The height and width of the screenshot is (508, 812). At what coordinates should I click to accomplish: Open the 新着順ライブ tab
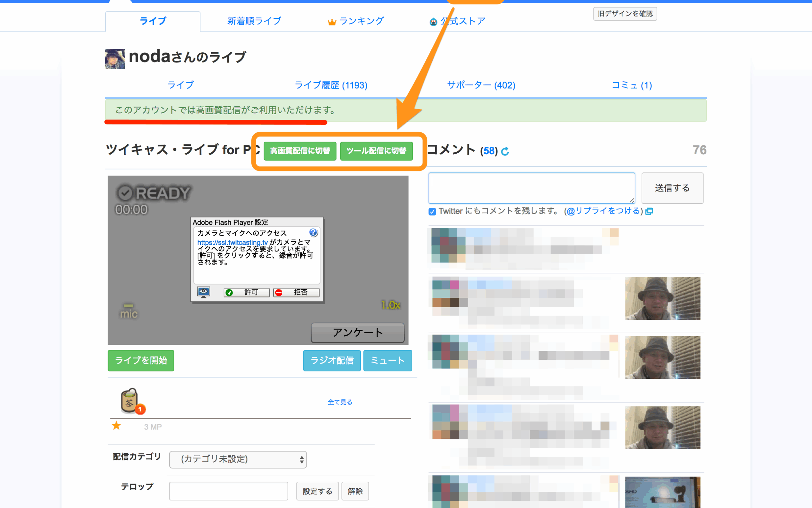coord(254,21)
